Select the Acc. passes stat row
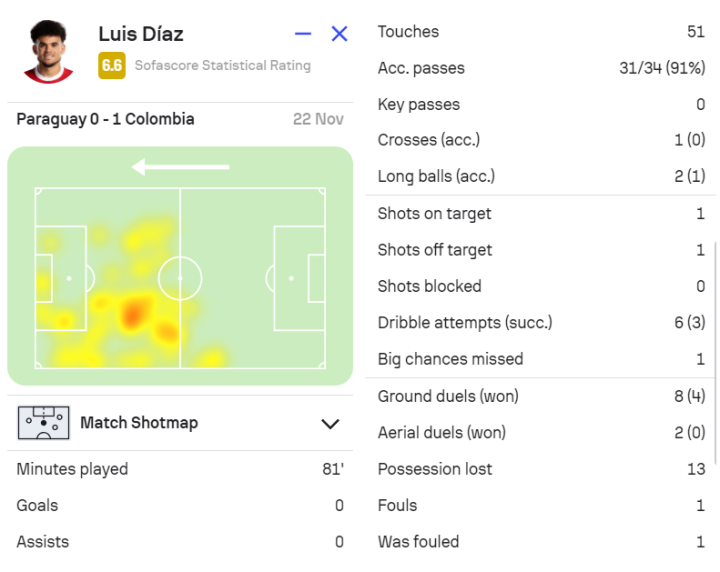This screenshot has height=572, width=720. pyautogui.click(x=540, y=69)
